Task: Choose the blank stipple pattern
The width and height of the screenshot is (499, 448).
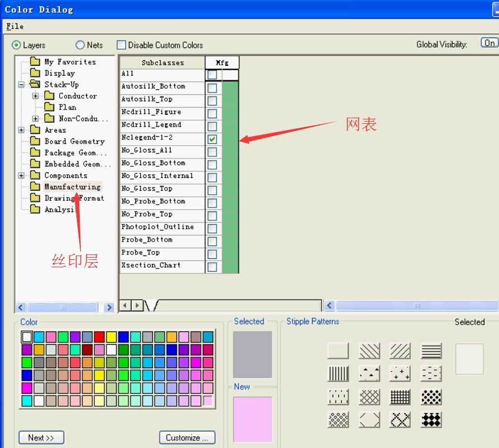Action: [338, 351]
